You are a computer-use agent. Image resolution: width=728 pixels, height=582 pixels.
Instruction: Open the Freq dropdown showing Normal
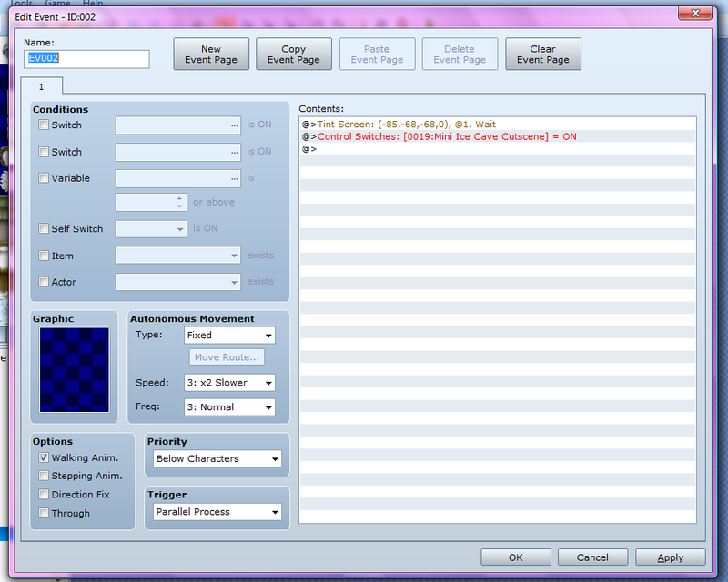coord(229,407)
